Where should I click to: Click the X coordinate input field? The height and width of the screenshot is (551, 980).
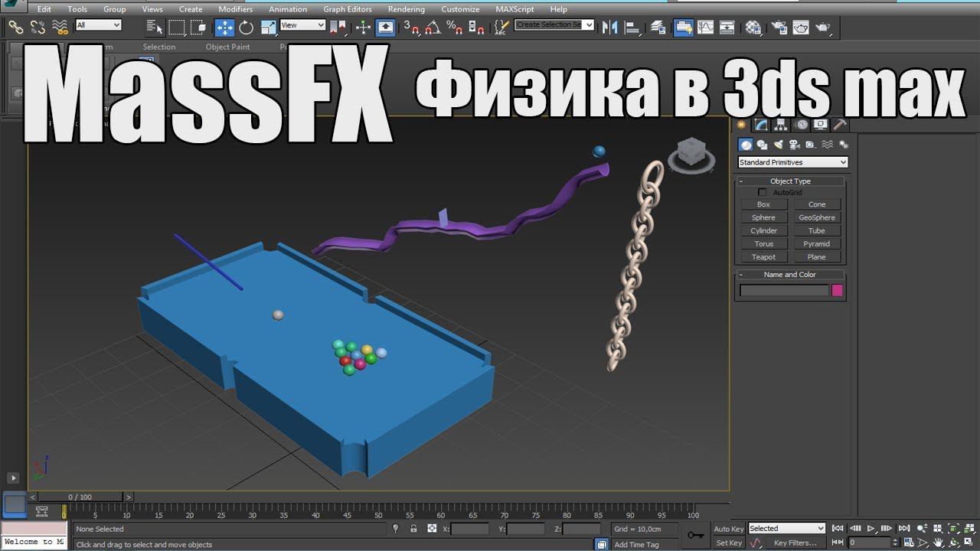coord(469,529)
